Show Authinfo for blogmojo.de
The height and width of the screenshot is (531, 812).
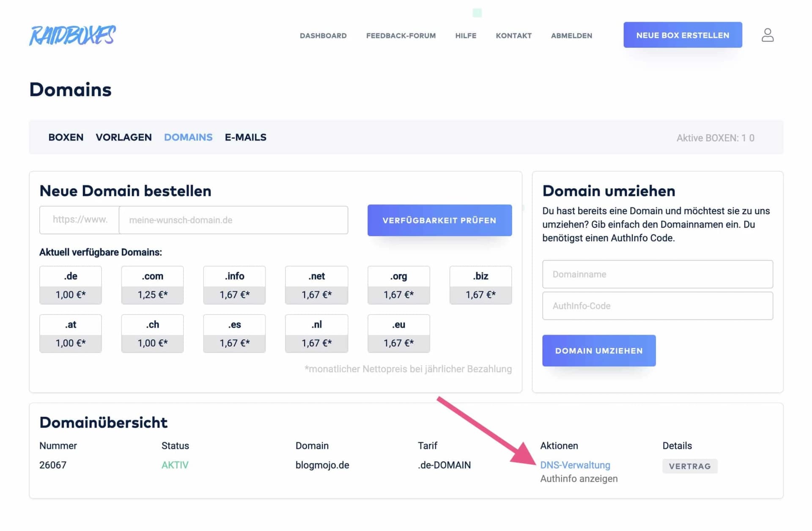pyautogui.click(x=579, y=479)
